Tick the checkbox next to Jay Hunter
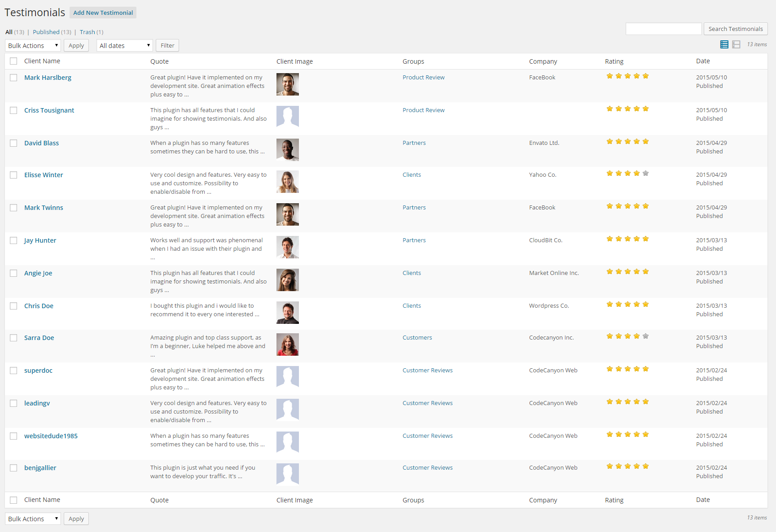The height and width of the screenshot is (532, 776). 13,240
